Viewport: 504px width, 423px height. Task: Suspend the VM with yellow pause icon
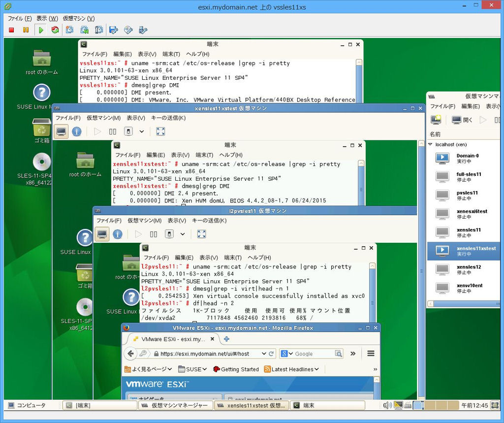pyautogui.click(x=26, y=30)
